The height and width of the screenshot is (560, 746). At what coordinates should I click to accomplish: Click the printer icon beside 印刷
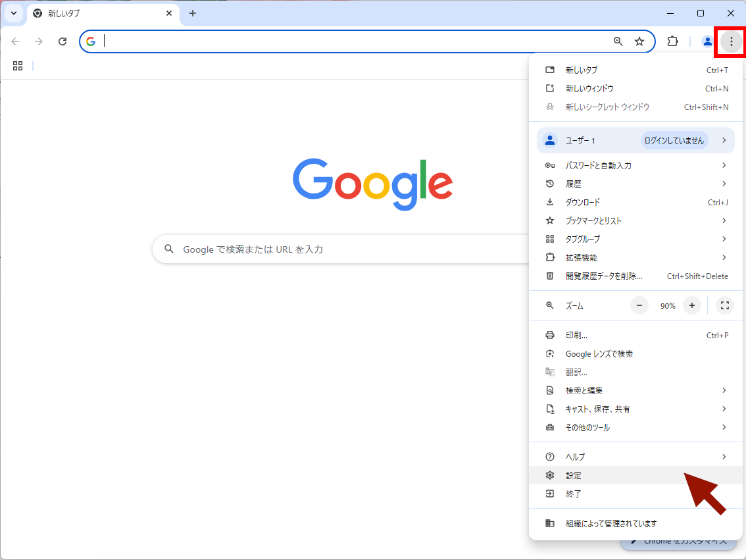(550, 335)
